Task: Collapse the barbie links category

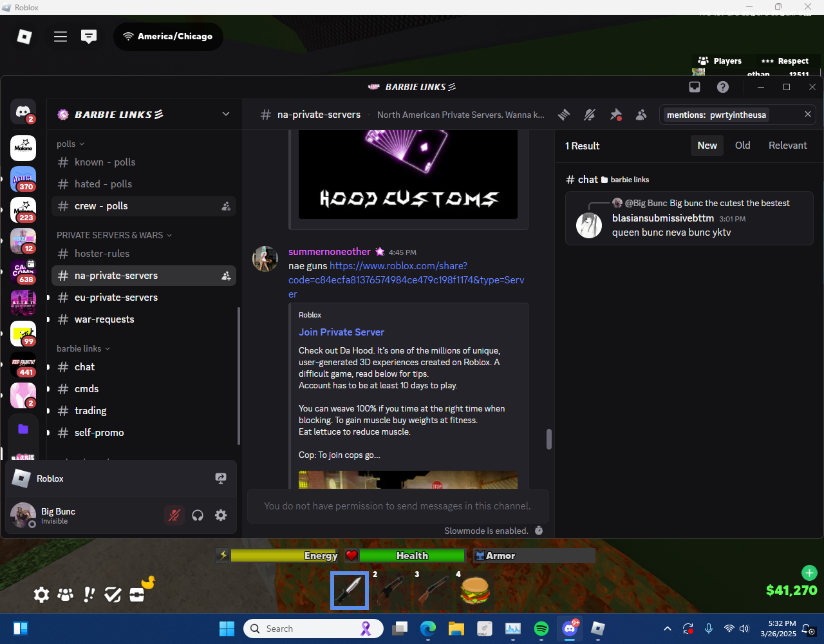Action: pyautogui.click(x=84, y=348)
